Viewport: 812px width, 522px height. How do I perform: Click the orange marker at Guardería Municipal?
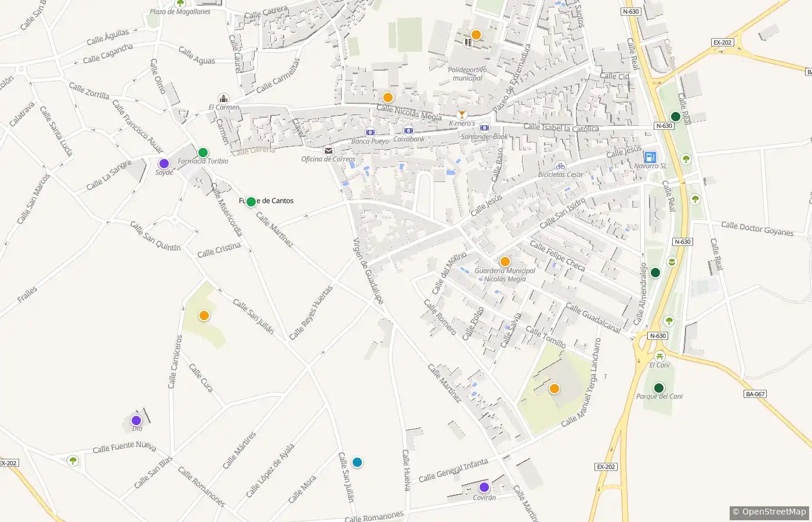pos(505,262)
